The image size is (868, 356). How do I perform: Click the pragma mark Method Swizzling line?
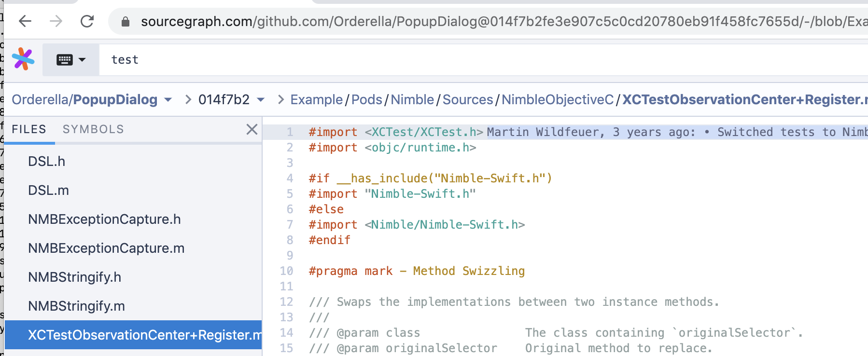pos(417,271)
